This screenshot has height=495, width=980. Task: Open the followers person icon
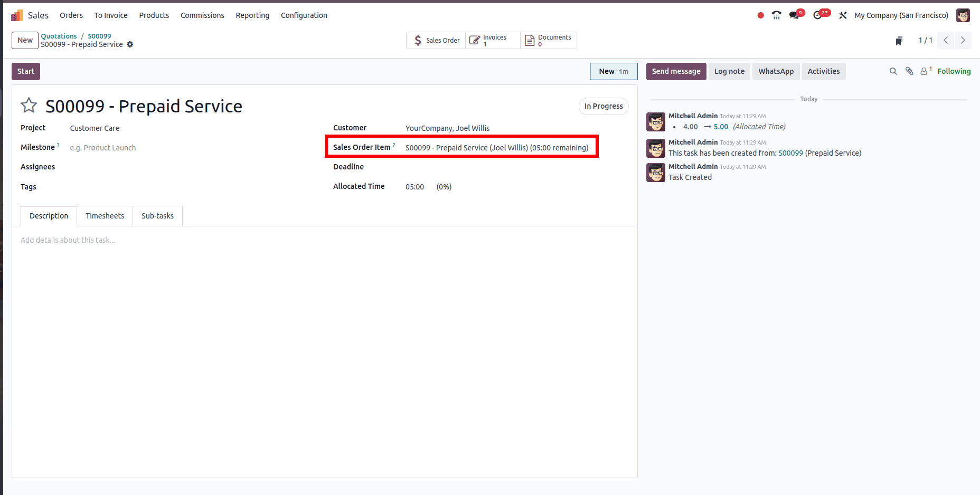(924, 71)
